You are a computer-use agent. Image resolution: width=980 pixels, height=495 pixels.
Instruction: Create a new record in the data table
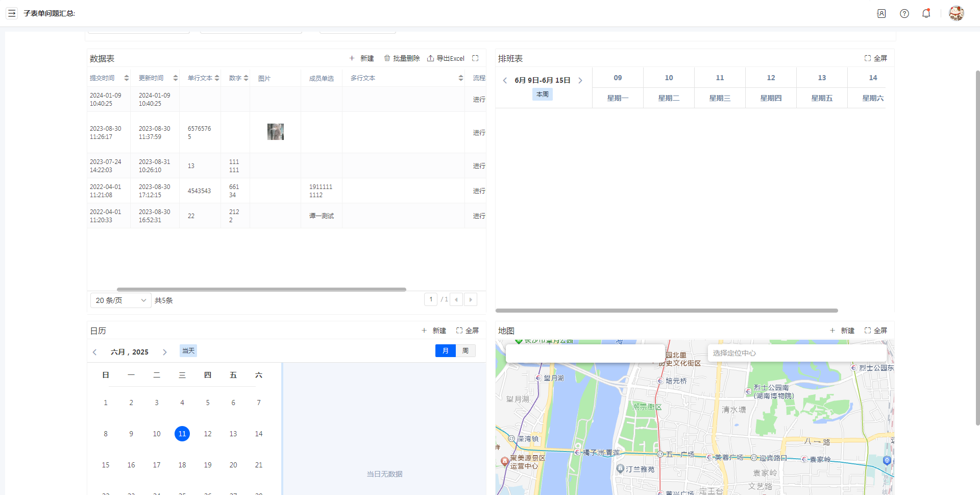pyautogui.click(x=361, y=58)
